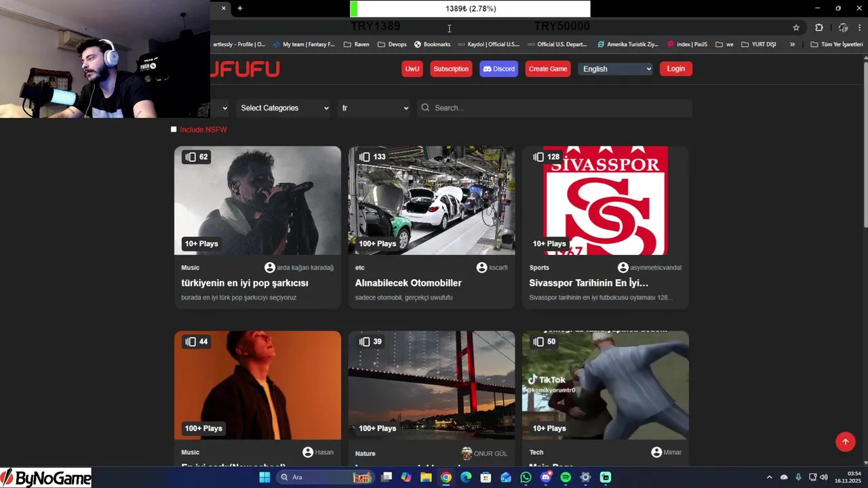Screen dimensions: 868x488
Task: Click the bookmark star icon in address bar
Action: pos(796,28)
